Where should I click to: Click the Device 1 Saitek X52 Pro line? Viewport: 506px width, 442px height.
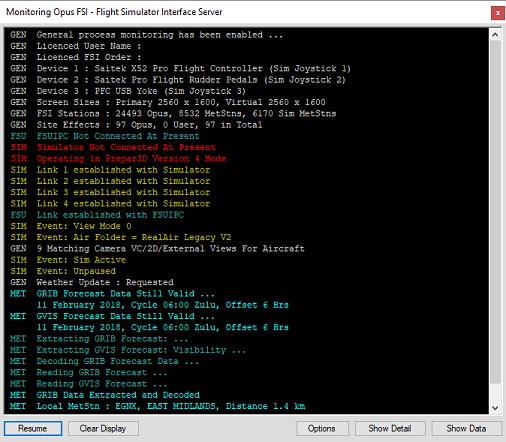180,69
